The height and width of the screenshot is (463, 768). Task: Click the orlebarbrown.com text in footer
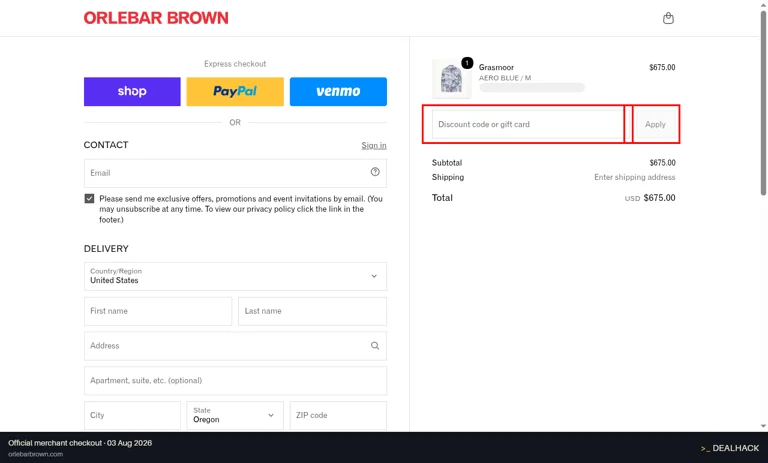pyautogui.click(x=35, y=454)
